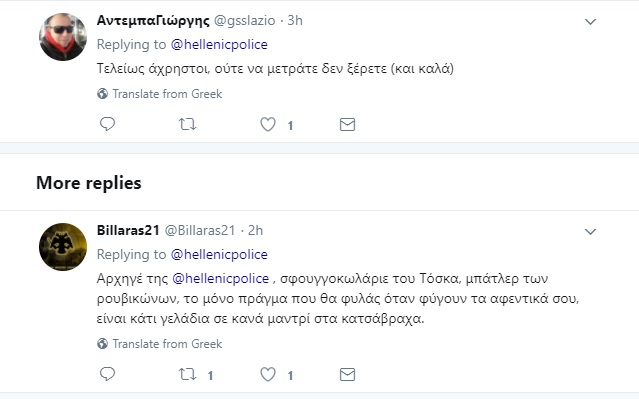
Task: Open more options chevron on gsslazio tweet
Action: [x=591, y=22]
